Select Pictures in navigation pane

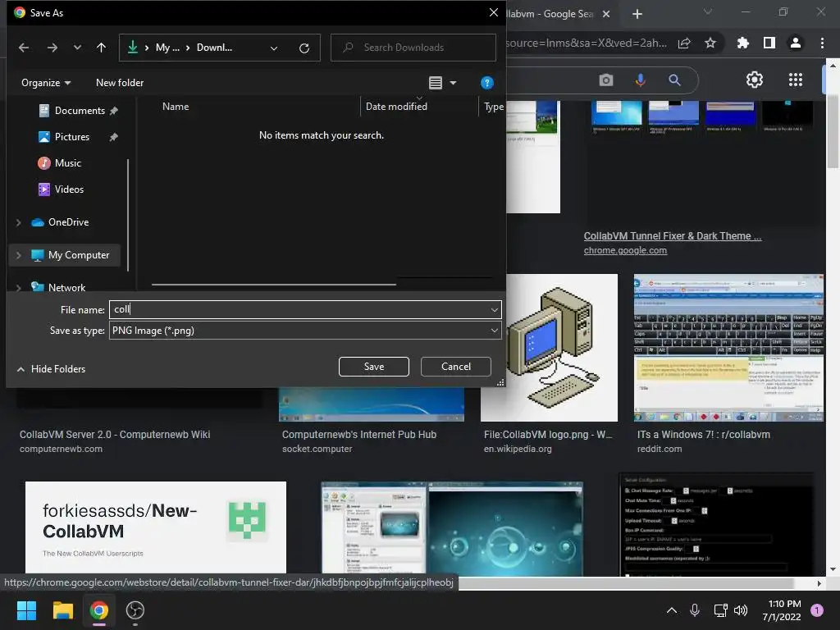(72, 137)
